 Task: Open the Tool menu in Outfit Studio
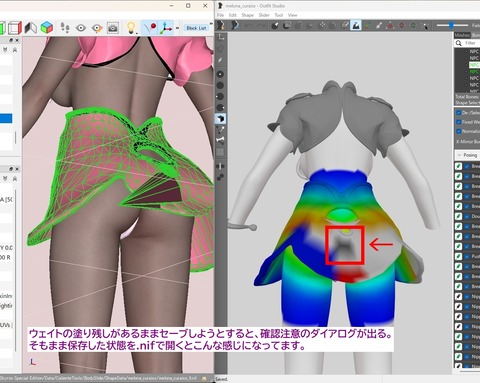(279, 15)
